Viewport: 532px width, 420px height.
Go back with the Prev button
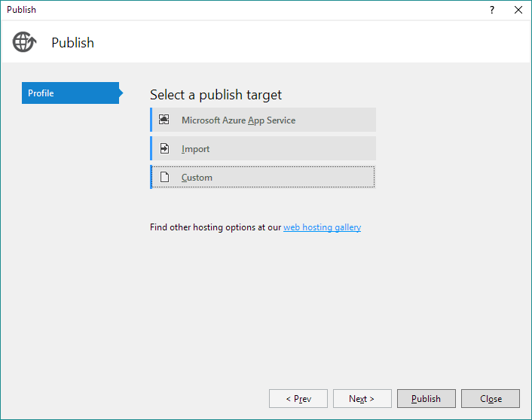pos(298,399)
